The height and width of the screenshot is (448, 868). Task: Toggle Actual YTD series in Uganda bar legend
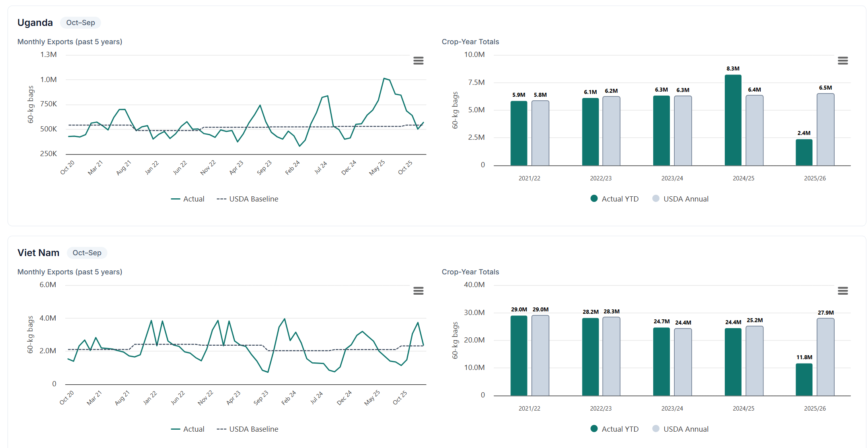pyautogui.click(x=615, y=199)
